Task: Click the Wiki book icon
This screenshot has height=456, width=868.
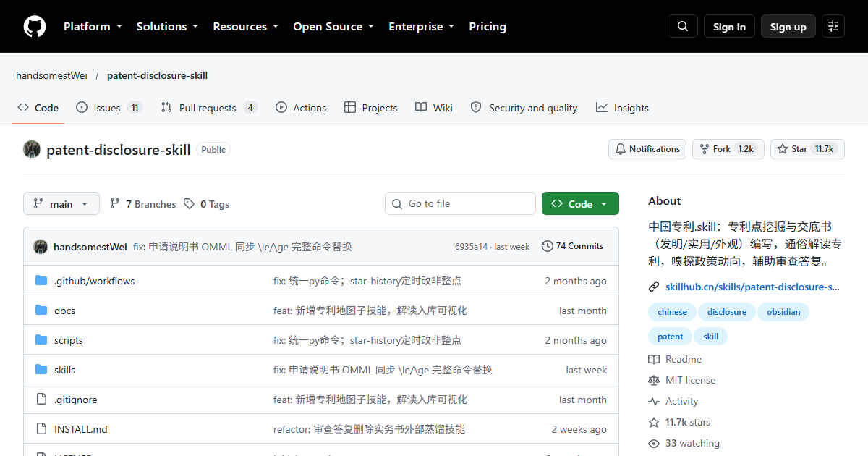Action: [x=421, y=107]
